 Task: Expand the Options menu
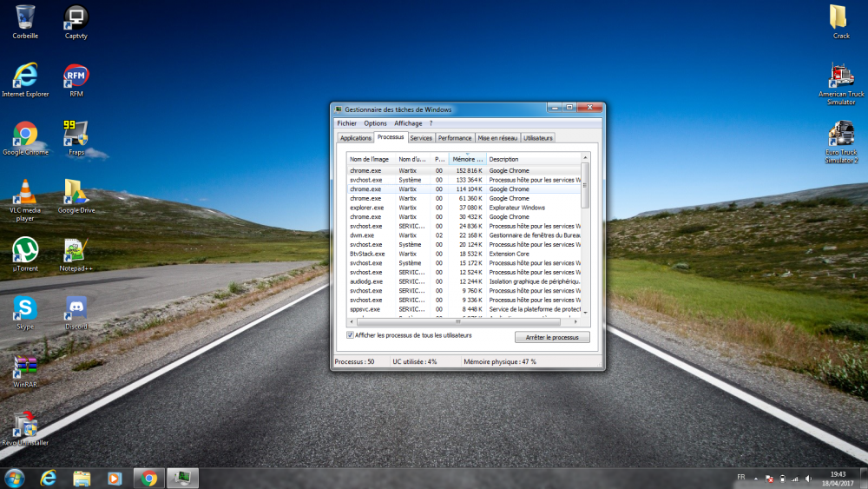[375, 123]
